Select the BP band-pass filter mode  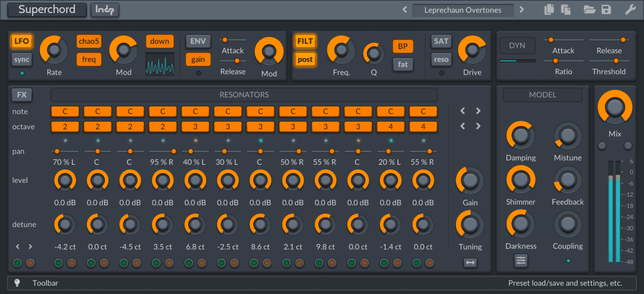[403, 46]
